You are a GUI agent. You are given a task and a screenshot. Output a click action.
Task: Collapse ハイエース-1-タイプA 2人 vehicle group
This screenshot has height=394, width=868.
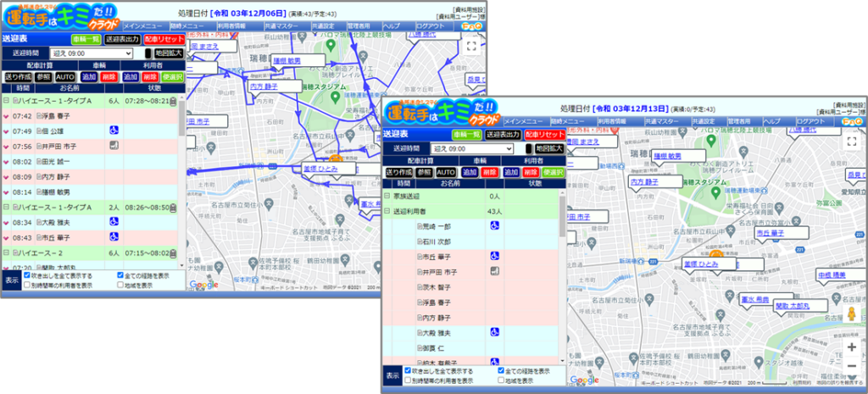6,207
